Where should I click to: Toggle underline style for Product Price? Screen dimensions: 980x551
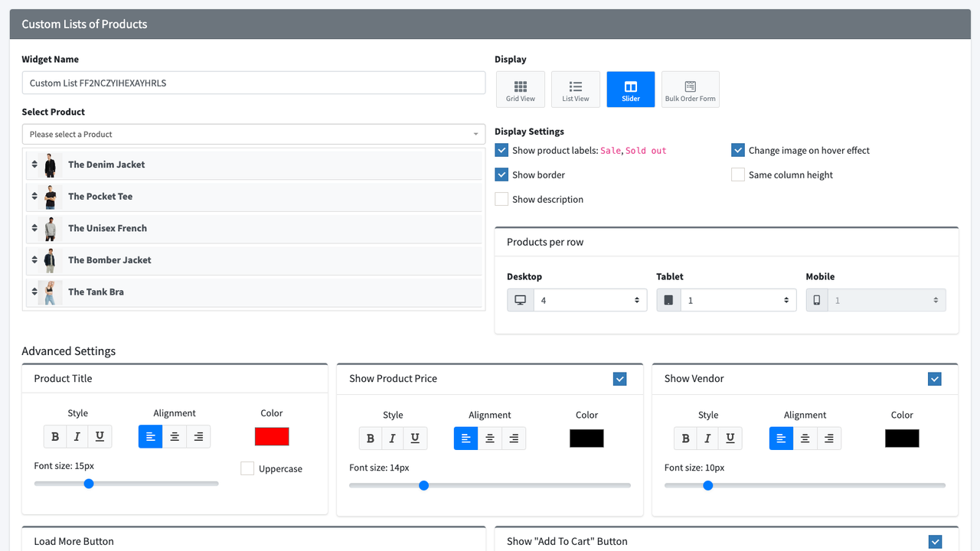point(415,439)
